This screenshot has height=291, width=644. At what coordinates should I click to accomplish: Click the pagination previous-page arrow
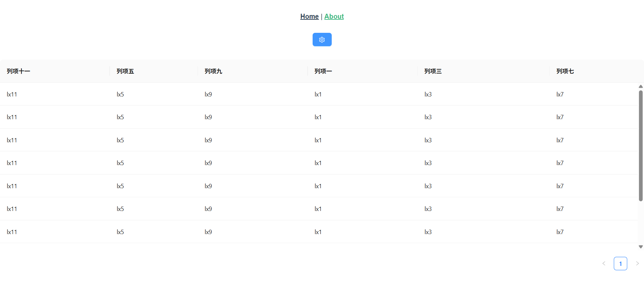tap(604, 264)
